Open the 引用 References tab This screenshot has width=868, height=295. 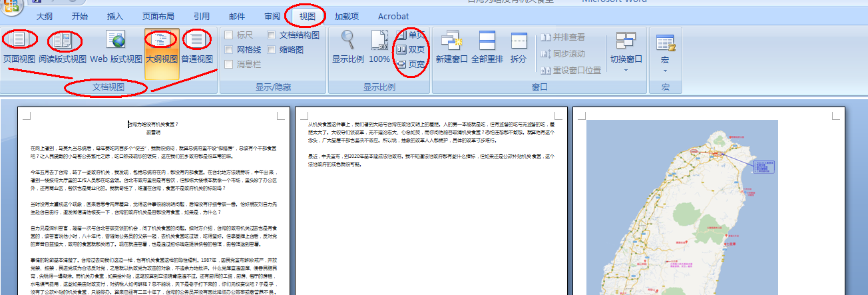click(201, 17)
